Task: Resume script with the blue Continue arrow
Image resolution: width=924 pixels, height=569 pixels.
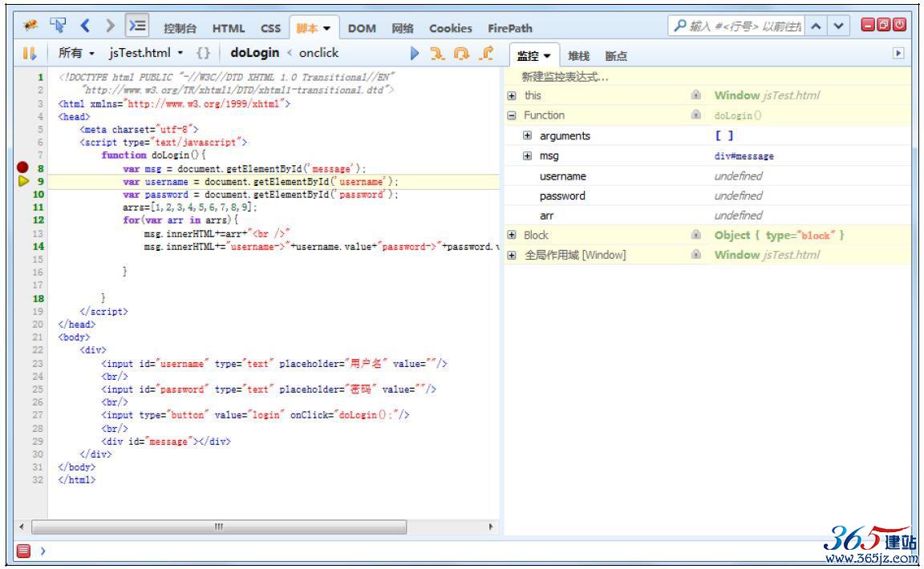Action: point(414,54)
